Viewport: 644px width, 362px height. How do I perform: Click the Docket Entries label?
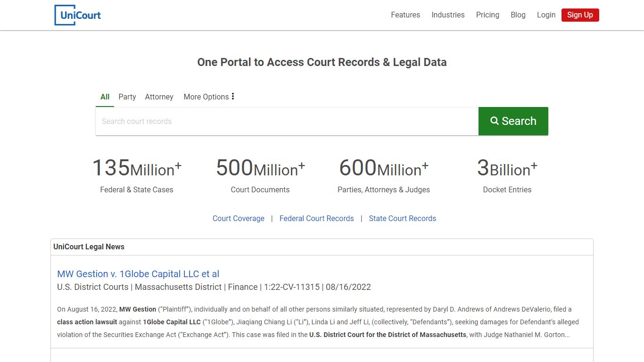tap(507, 189)
